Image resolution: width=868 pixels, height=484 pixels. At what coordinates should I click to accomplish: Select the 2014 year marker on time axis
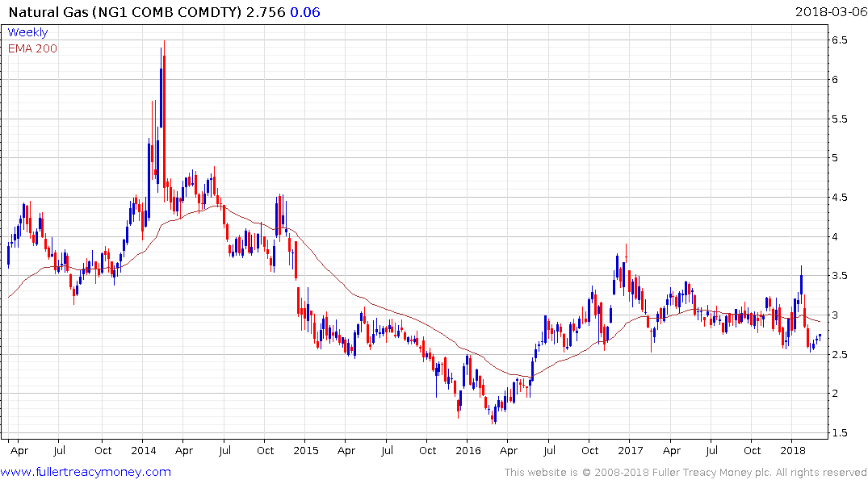144,449
